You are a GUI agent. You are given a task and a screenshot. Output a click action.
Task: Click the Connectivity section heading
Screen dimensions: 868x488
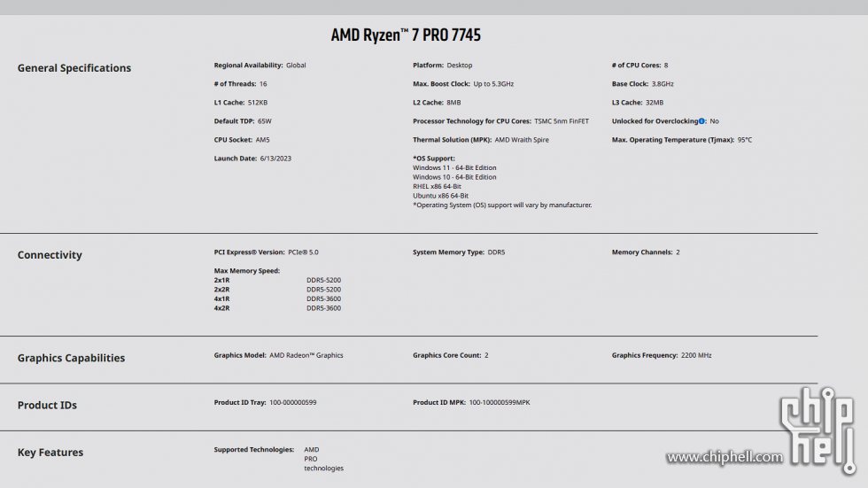click(50, 255)
